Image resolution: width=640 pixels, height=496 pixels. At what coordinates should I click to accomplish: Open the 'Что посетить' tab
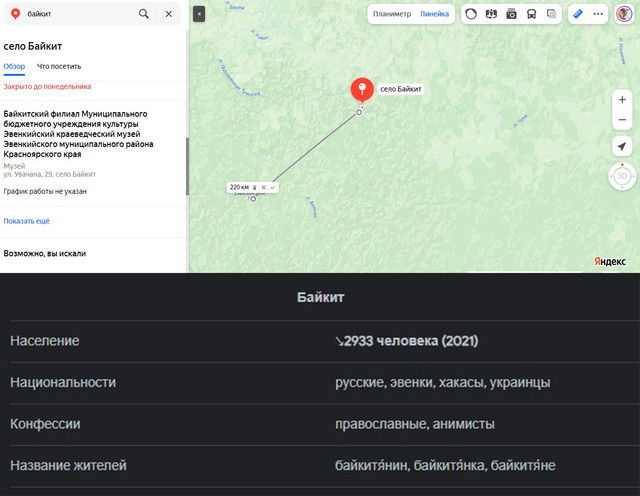pos(59,66)
